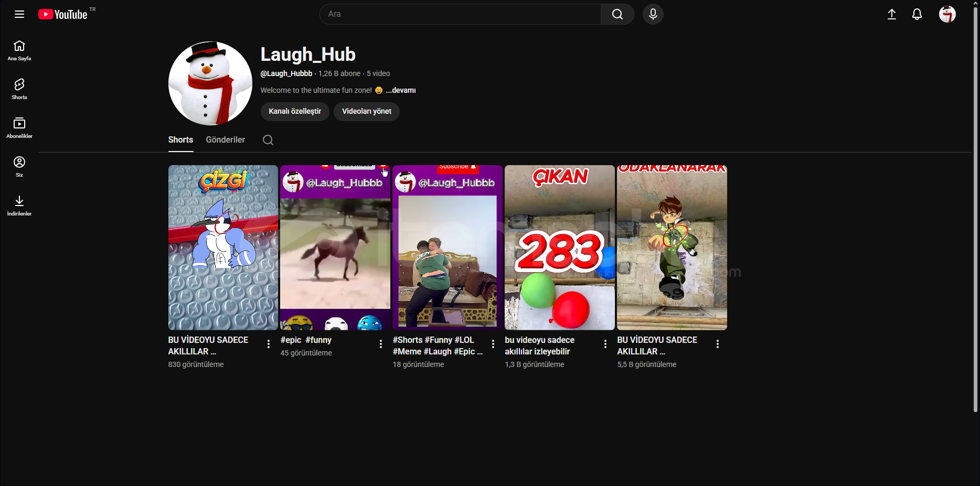Screen dimensions: 980x486
Task: Open Abonelikler in the sidebar
Action: [19, 128]
